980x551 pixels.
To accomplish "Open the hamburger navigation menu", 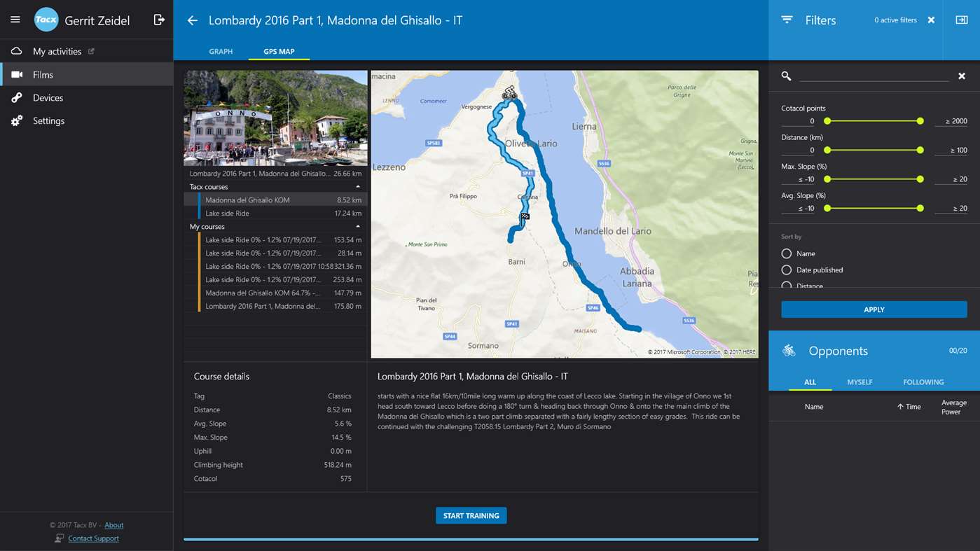I will [x=15, y=19].
